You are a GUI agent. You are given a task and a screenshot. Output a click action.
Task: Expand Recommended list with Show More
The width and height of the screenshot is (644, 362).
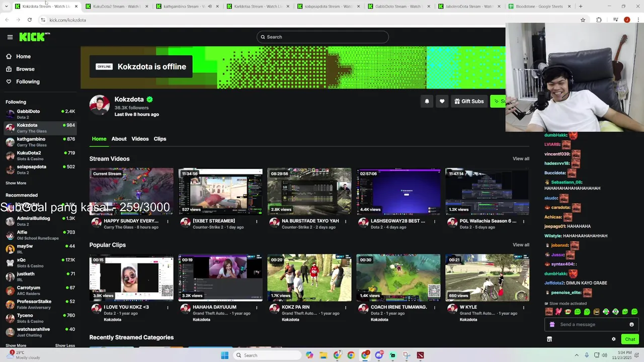16,345
